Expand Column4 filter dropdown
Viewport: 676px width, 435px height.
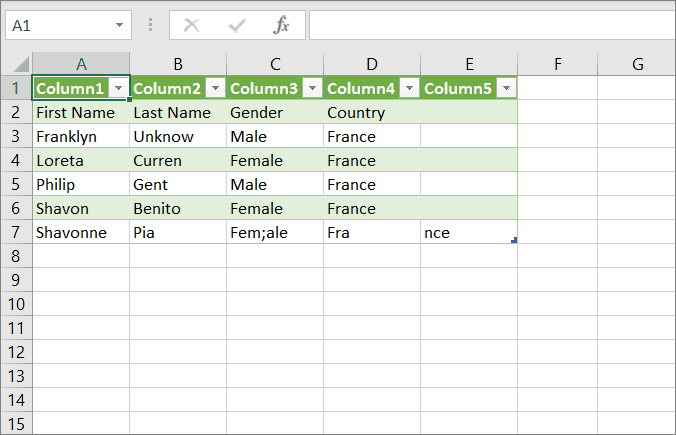[409, 89]
